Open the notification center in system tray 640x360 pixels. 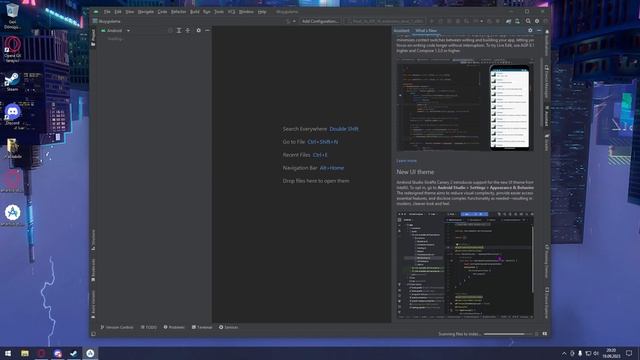point(629,353)
